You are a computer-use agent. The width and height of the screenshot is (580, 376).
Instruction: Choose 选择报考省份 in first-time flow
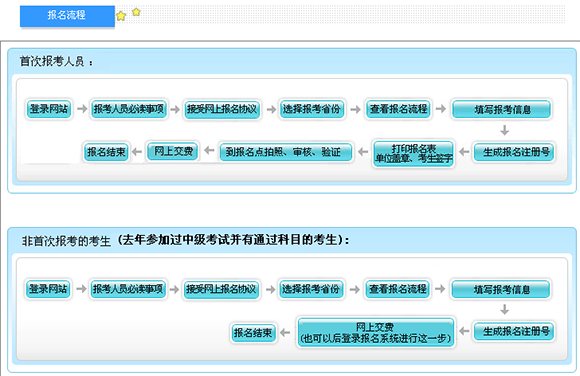point(312,109)
